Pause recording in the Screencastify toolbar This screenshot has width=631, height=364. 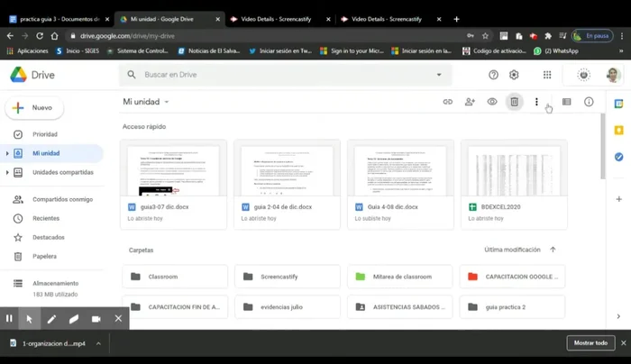(x=9, y=318)
